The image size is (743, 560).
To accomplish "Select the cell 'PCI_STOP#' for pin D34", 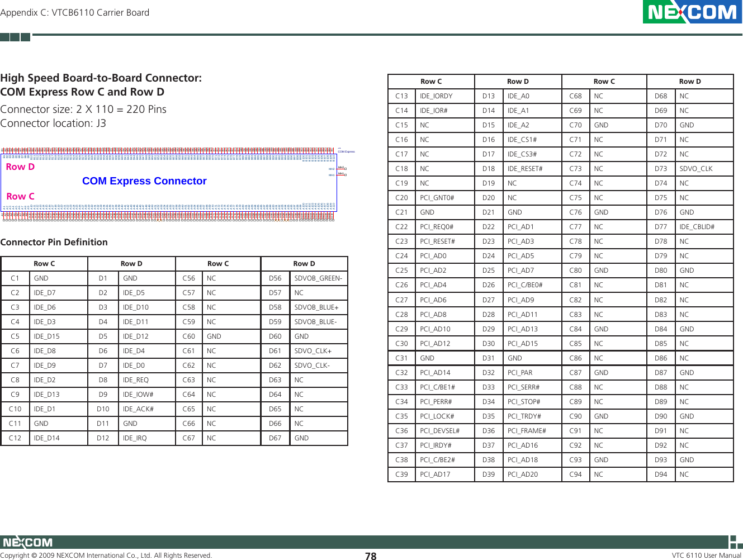I will pos(532,402).
